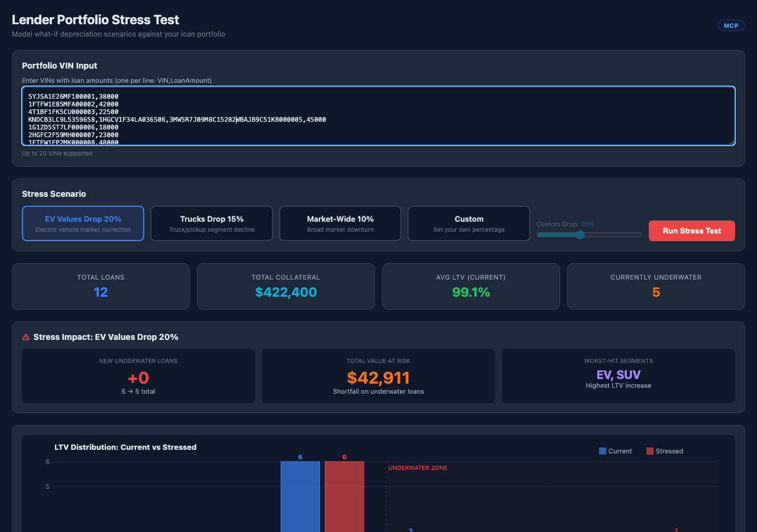
Task: Select the Market-Wide 10% scenario
Action: coord(340,223)
